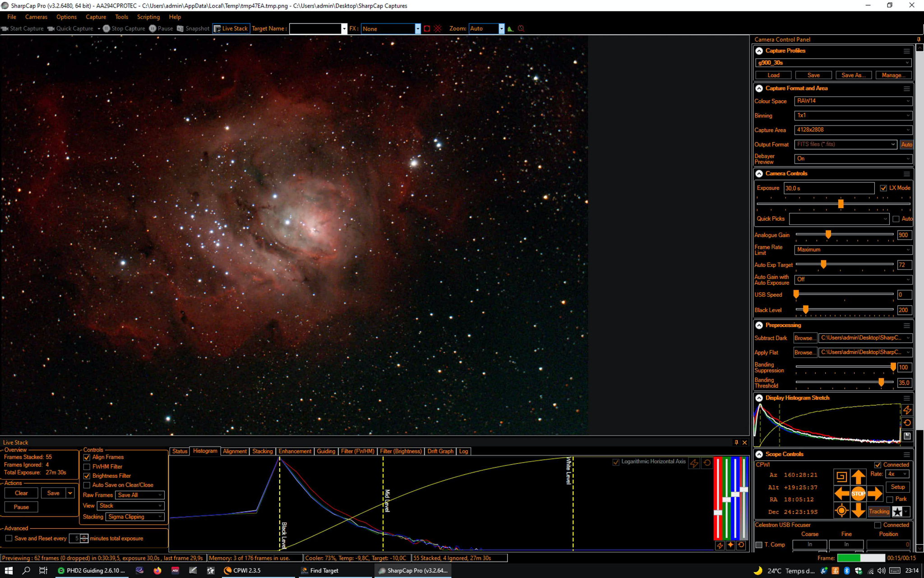Move scope down with the down arrow
Screen dimensions: 924x578
(x=858, y=511)
